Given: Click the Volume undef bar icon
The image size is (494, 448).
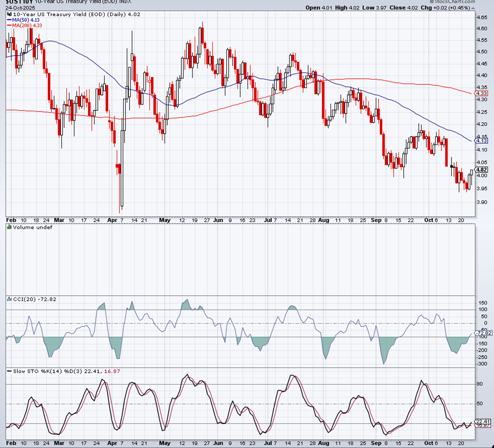Looking at the screenshot, I should coord(9,227).
